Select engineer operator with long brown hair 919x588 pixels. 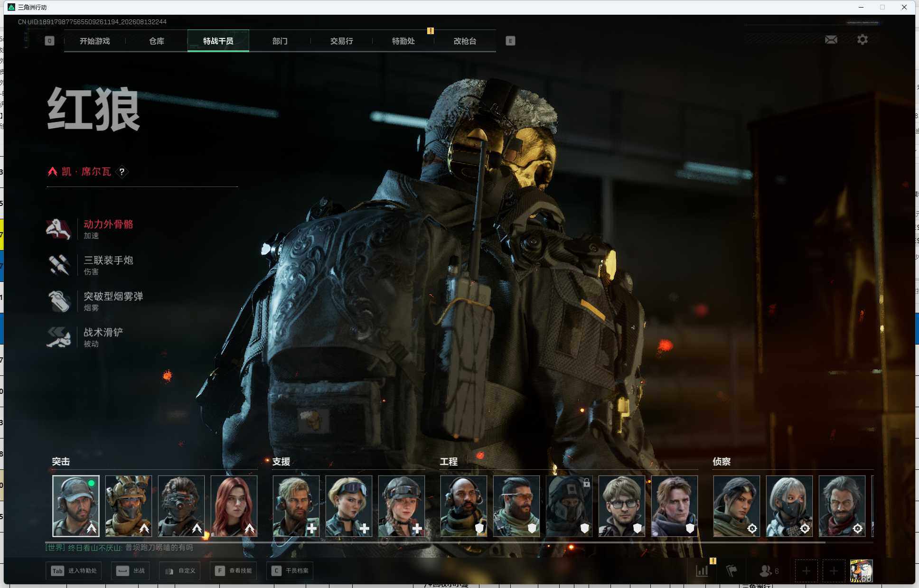(x=675, y=506)
